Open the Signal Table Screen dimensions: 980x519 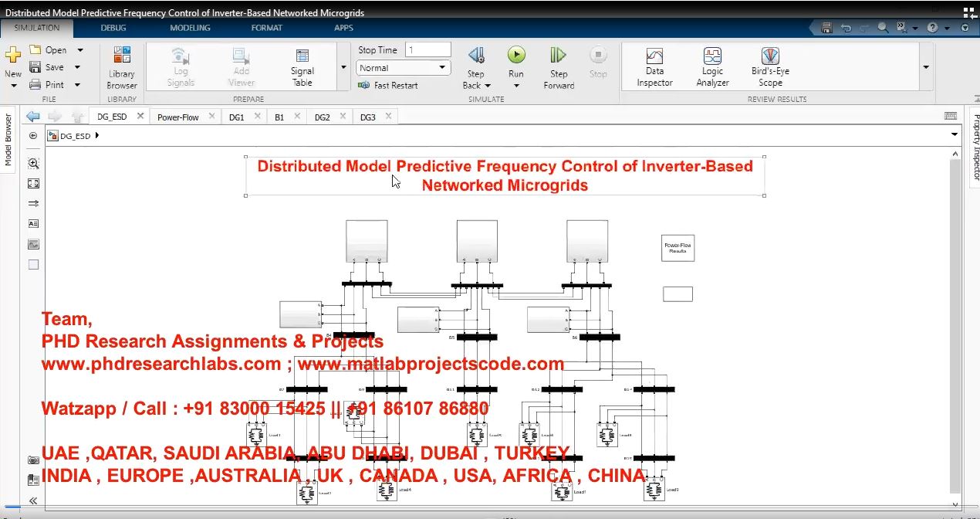coord(302,66)
